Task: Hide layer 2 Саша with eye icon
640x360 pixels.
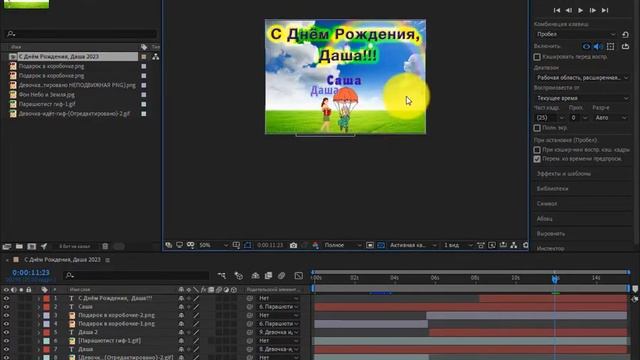Action: (6, 307)
